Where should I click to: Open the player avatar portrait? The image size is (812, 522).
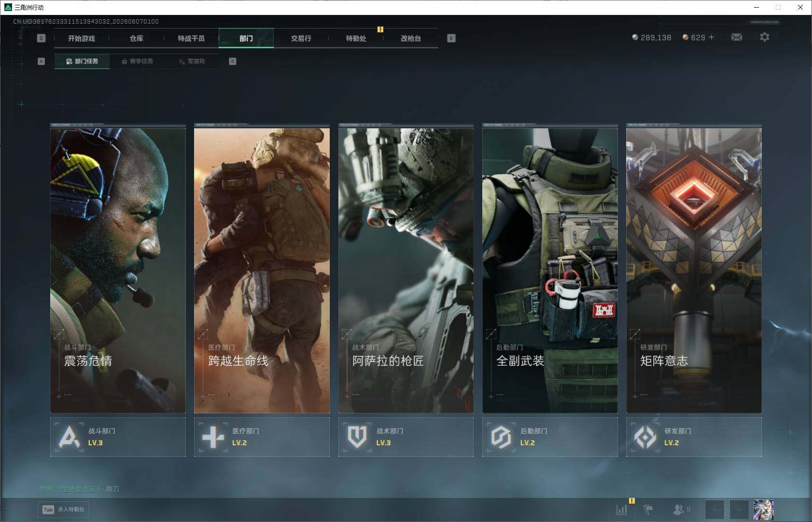point(763,509)
